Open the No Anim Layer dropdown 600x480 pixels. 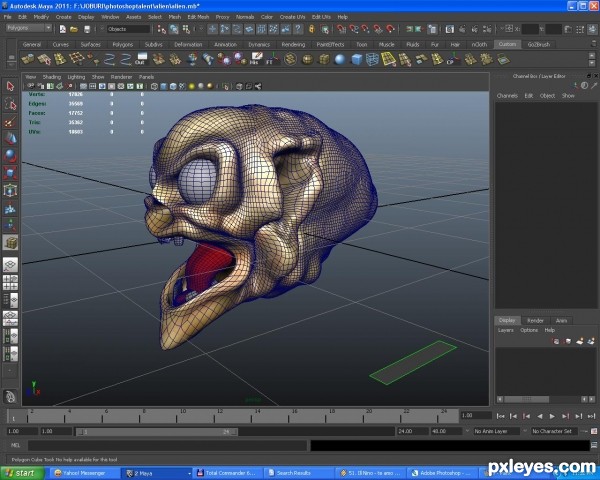coord(496,431)
